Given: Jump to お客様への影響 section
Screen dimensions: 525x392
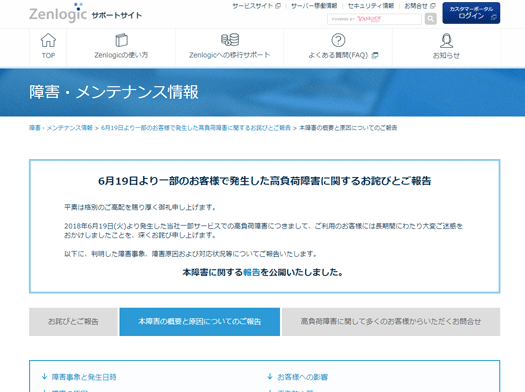Looking at the screenshot, I should coord(303,377).
